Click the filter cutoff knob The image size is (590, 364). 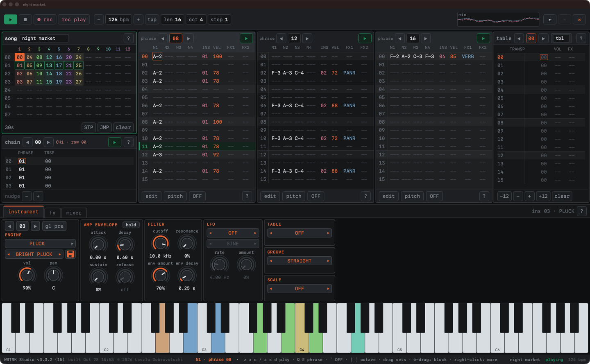pos(160,244)
